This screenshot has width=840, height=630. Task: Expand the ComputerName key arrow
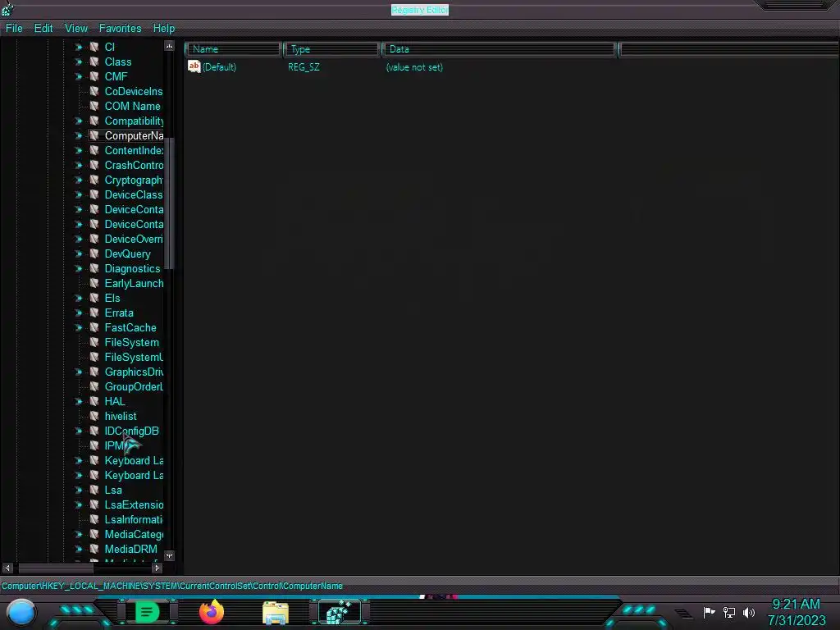[79, 135]
